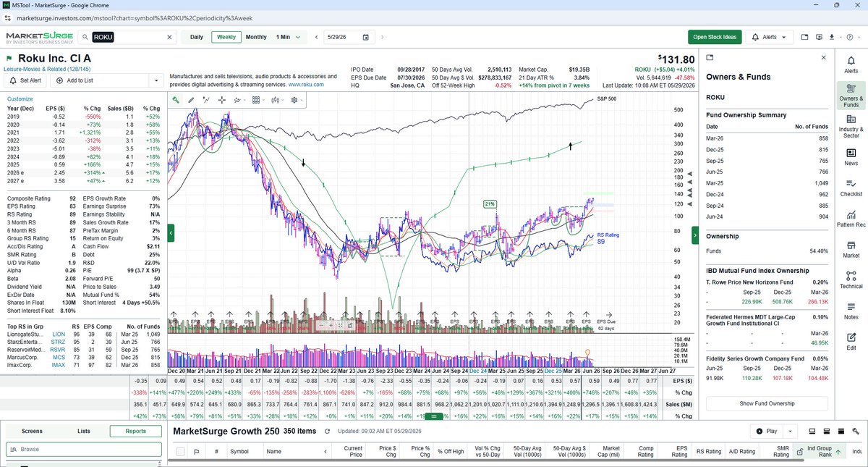Collapse the Name column arrow
Viewport: 868px width, 467px height.
(325, 452)
